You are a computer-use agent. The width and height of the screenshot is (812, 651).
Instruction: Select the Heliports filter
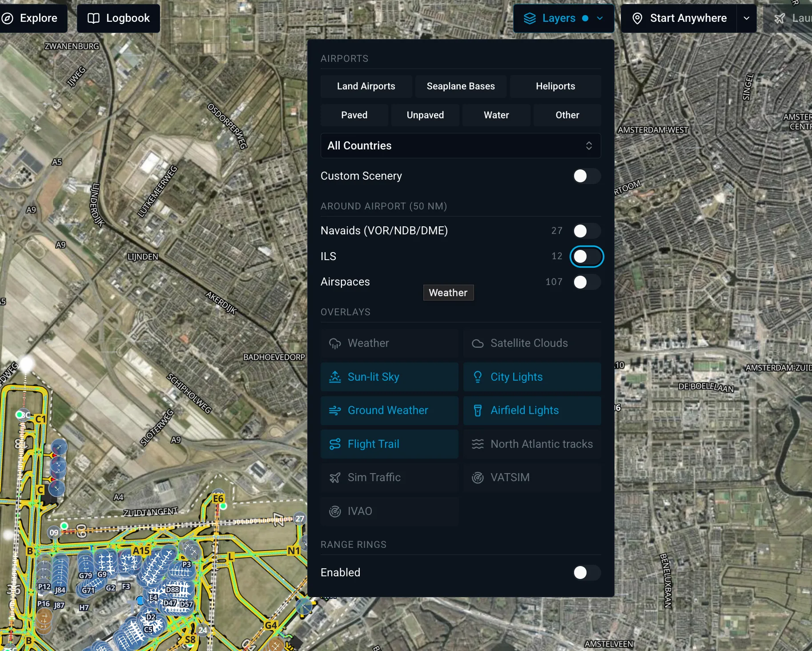click(555, 86)
